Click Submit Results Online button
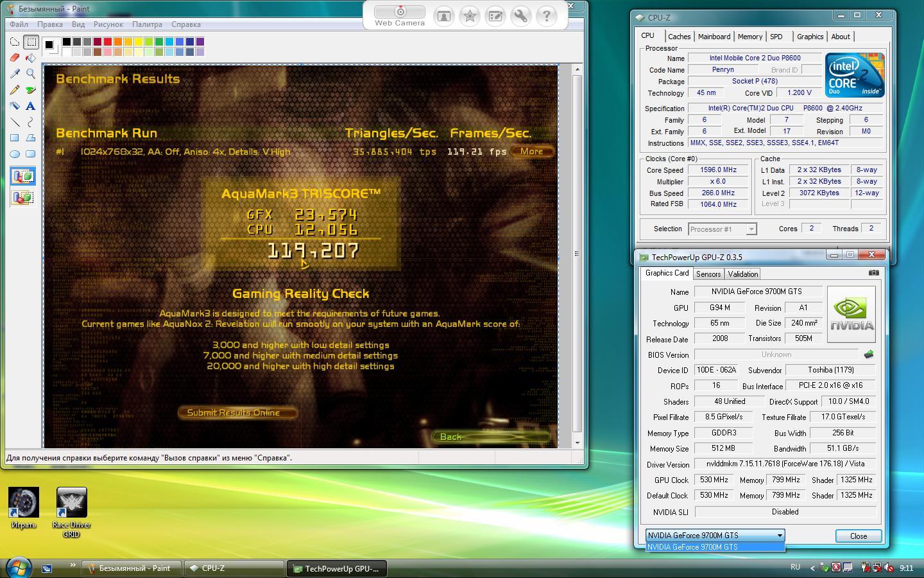Viewport: 924px width, 578px height. (237, 413)
